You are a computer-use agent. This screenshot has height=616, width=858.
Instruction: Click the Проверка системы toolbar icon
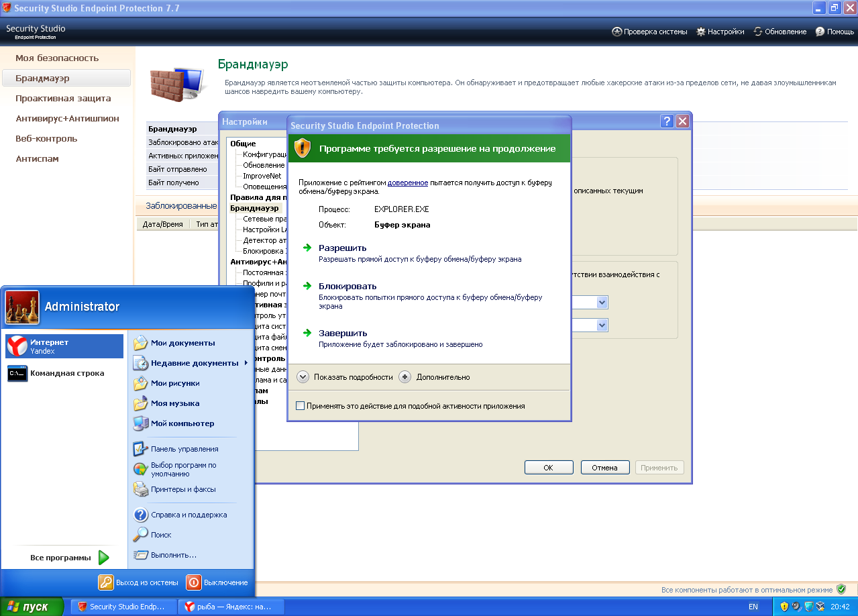617,32
